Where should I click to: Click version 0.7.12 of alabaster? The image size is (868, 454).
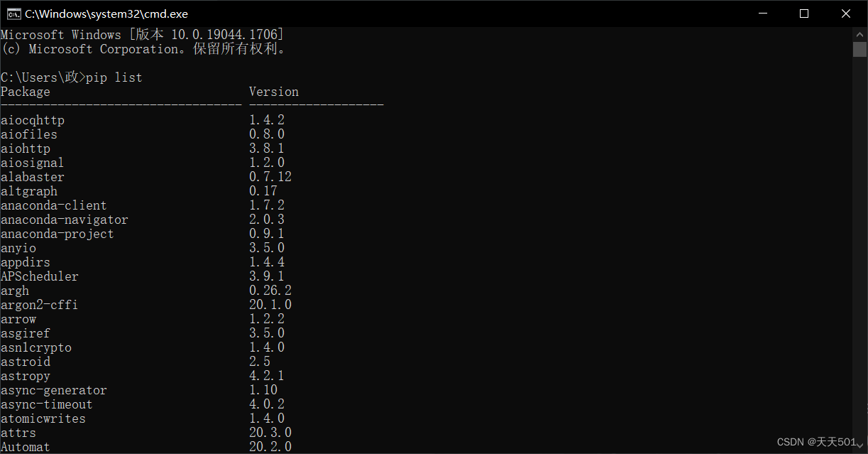[270, 177]
